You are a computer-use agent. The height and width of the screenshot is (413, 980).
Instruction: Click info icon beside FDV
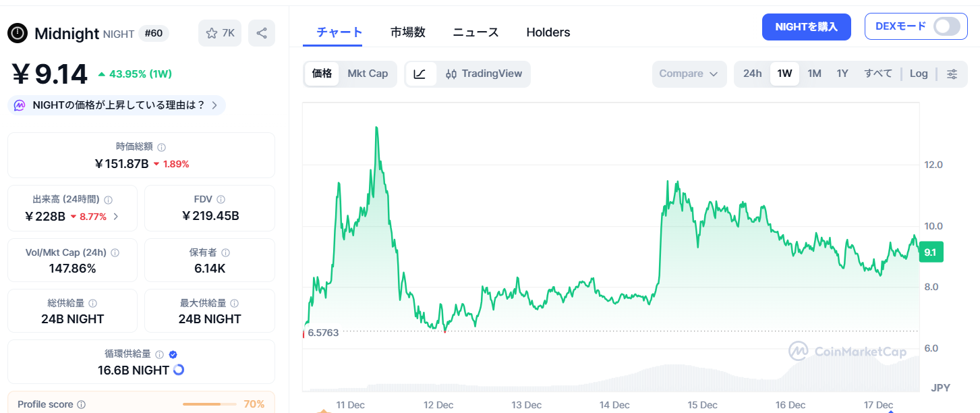pos(221,200)
